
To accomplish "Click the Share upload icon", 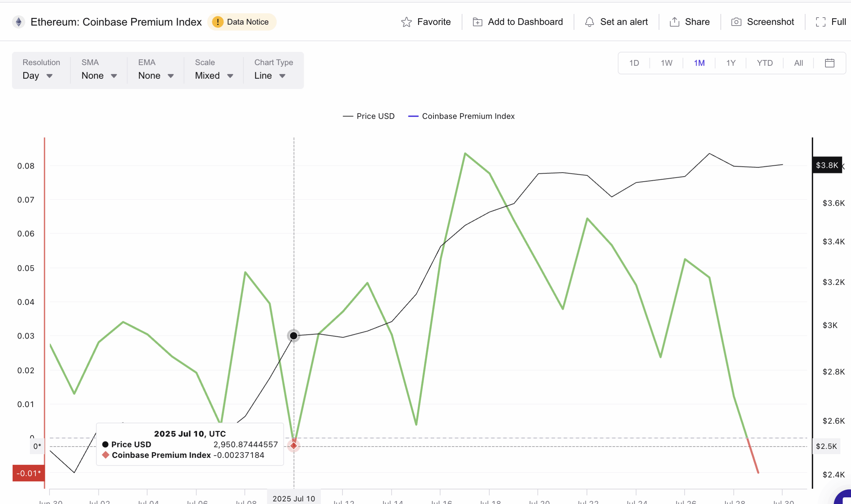I will [674, 22].
